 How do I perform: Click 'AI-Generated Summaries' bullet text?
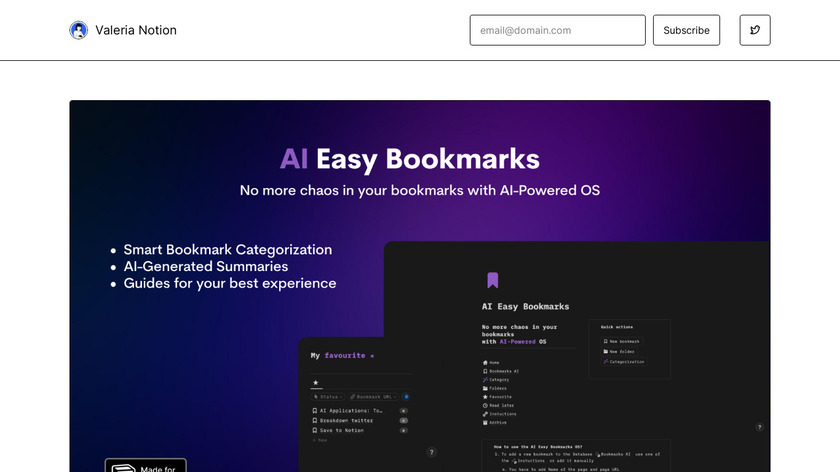coord(206,266)
